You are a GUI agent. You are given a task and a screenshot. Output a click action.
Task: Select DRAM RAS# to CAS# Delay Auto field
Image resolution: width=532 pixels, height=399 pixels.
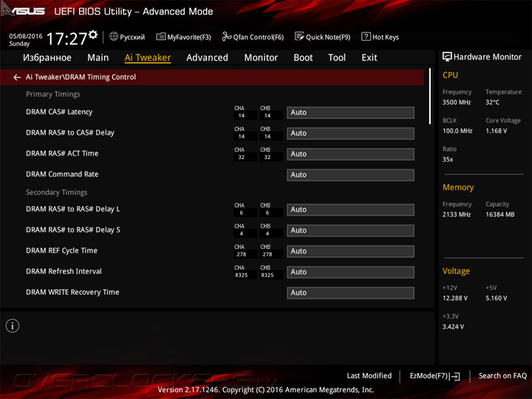coord(350,133)
